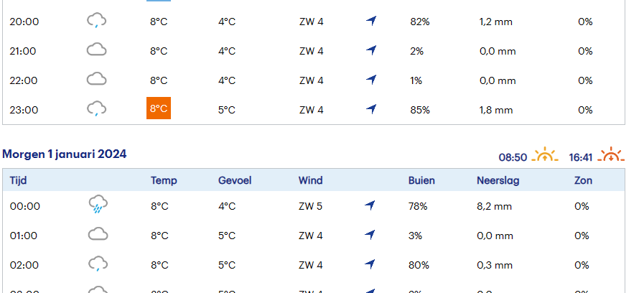Click the Morgen 1 januari 2024 heading
Screen dimensions: 644x293
pos(65,154)
